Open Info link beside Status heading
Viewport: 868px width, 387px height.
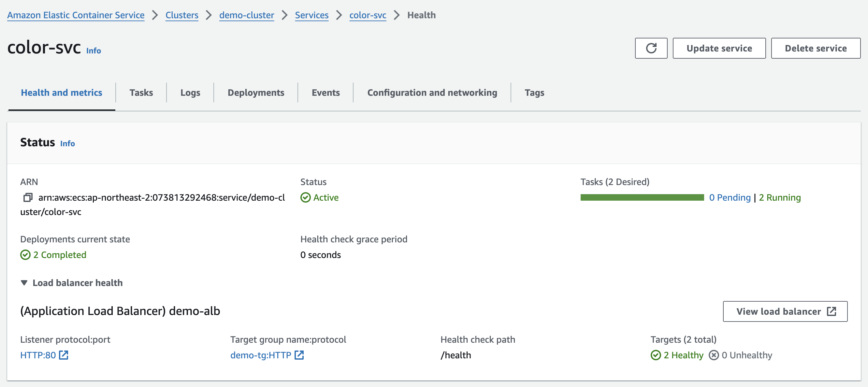point(67,143)
